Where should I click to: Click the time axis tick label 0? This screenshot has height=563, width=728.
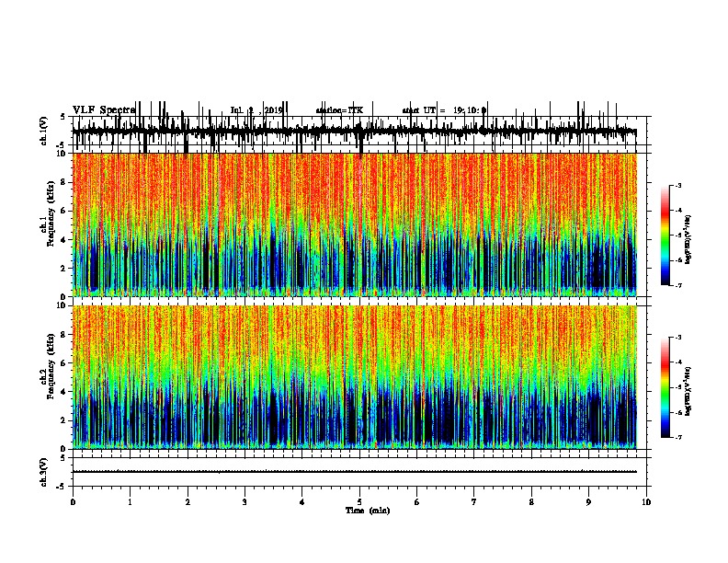[x=73, y=501]
